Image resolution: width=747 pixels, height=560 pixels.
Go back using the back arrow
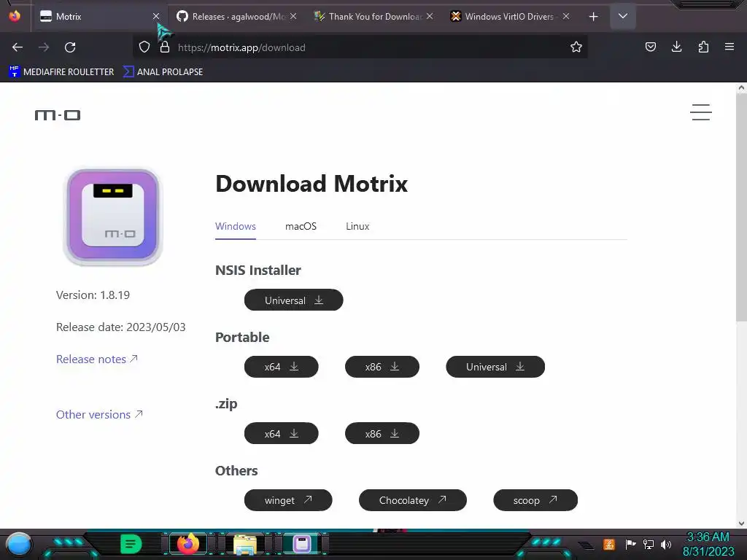click(18, 47)
